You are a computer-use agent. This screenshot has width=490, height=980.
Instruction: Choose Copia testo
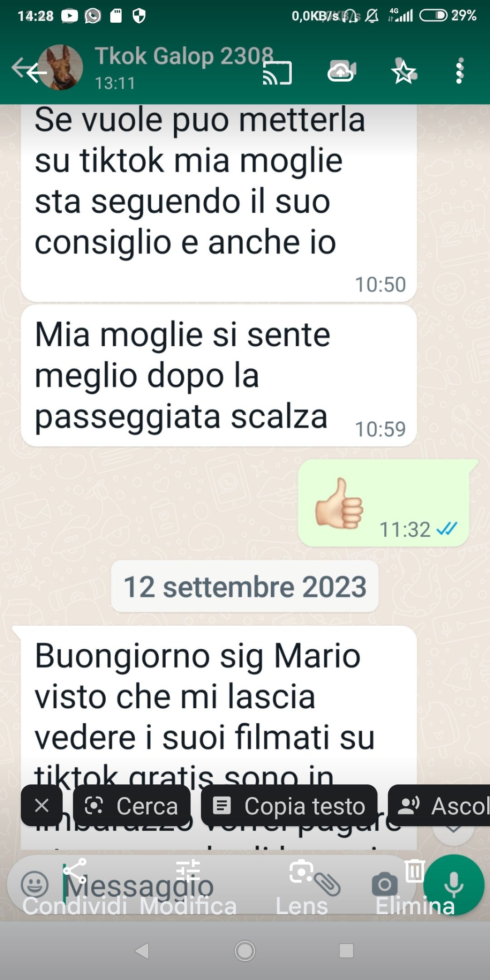click(x=289, y=805)
